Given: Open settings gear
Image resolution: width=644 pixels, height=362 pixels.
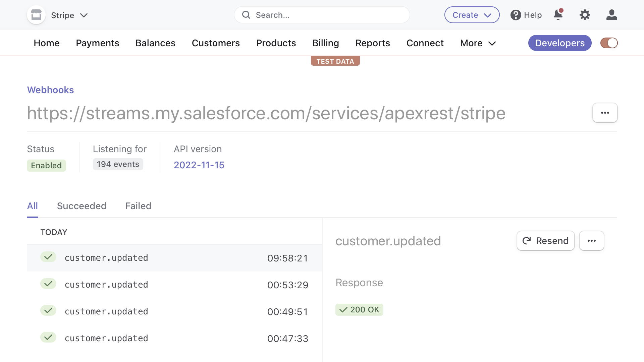Looking at the screenshot, I should pyautogui.click(x=585, y=15).
